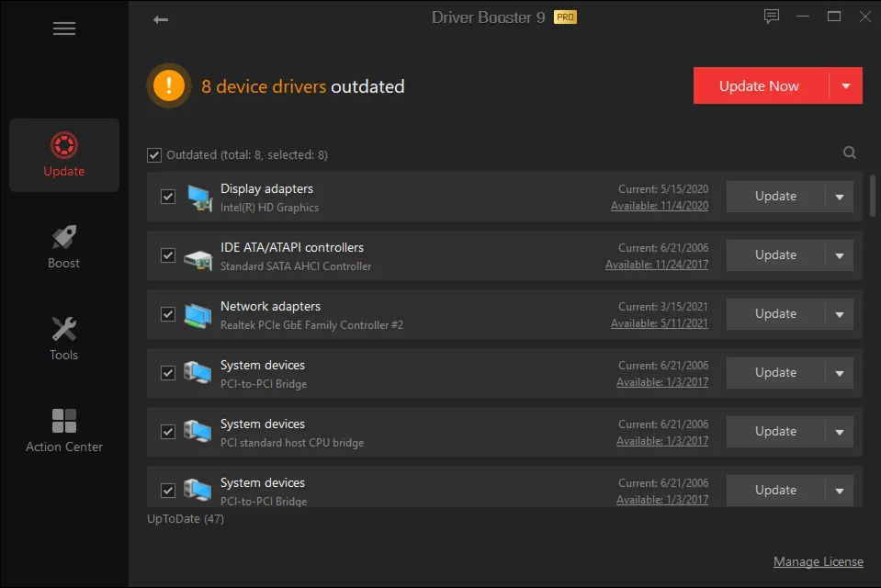881x588 pixels.
Task: Click the Network adapters device icon
Action: pos(198,314)
